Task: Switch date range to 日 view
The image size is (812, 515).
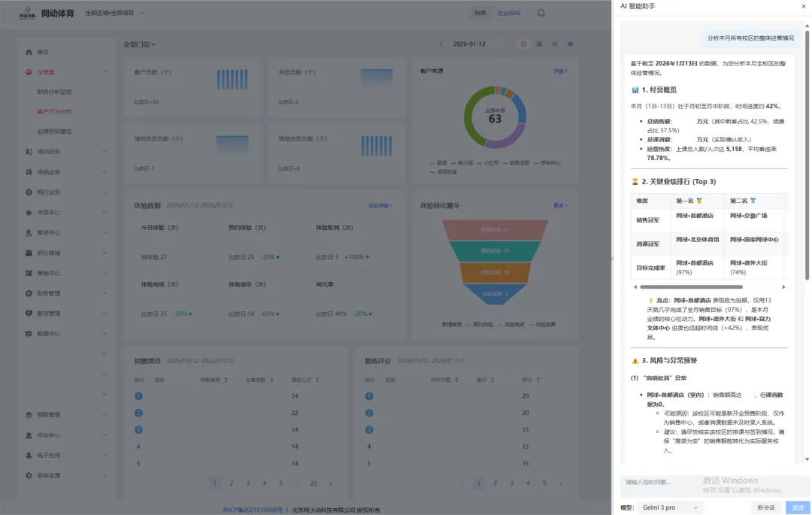Action: (x=523, y=44)
